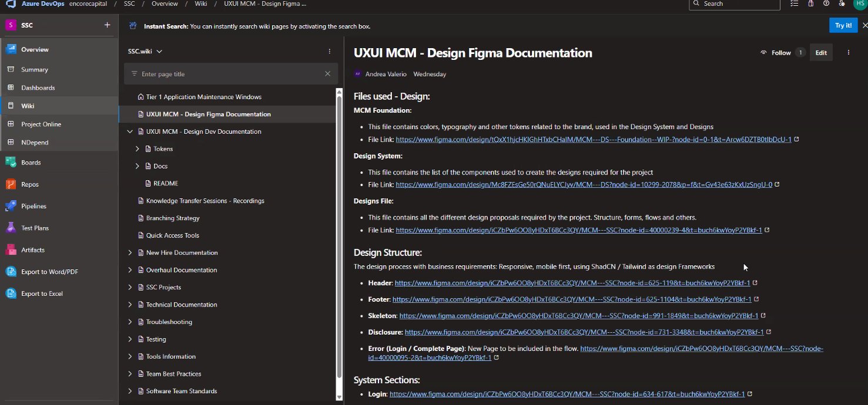868x405 pixels.
Task: Open the My work items list icon
Action: [794, 4]
